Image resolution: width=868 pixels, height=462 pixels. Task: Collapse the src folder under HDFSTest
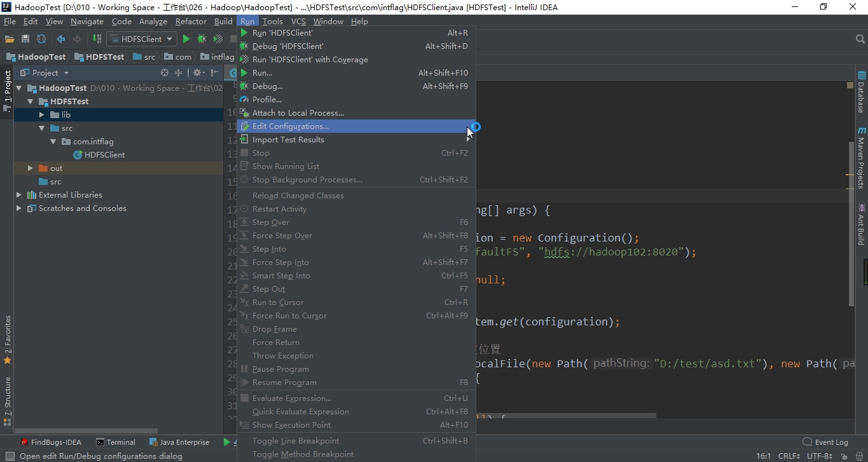tap(41, 128)
